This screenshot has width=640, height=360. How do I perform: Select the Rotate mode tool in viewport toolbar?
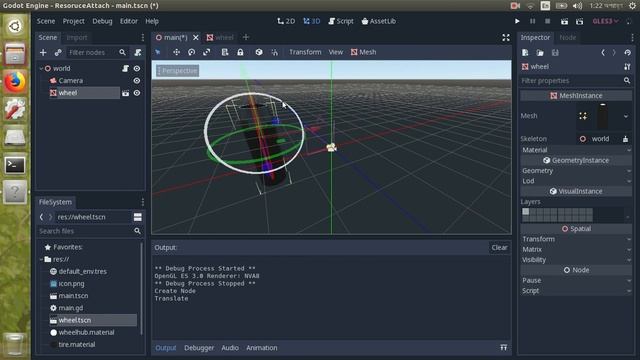pyautogui.click(x=191, y=52)
